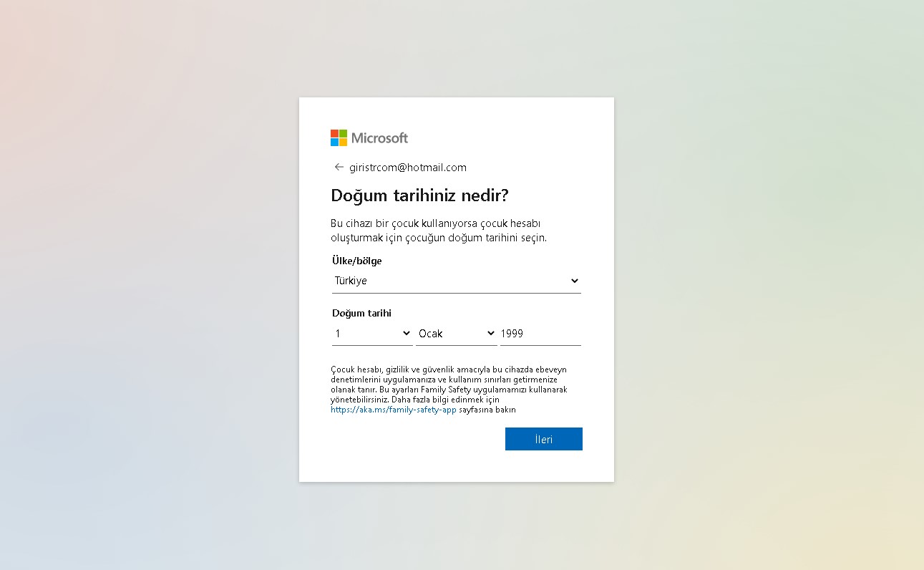Click the child account explanation paragraph

(x=449, y=387)
